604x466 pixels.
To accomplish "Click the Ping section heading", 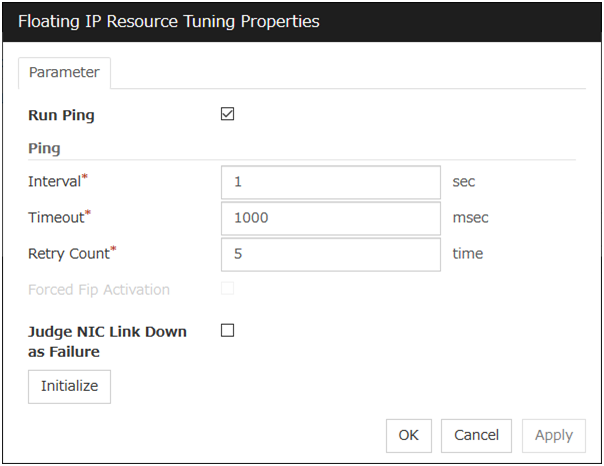I will (x=44, y=148).
